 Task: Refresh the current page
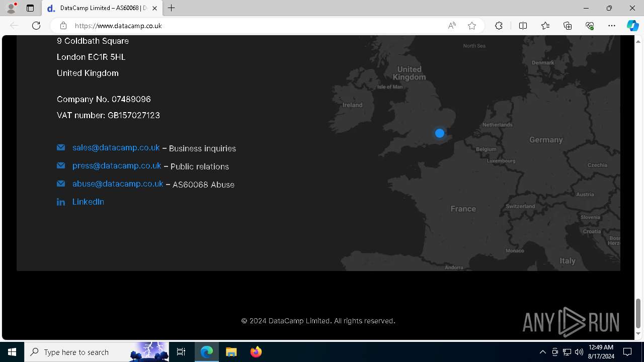click(36, 26)
